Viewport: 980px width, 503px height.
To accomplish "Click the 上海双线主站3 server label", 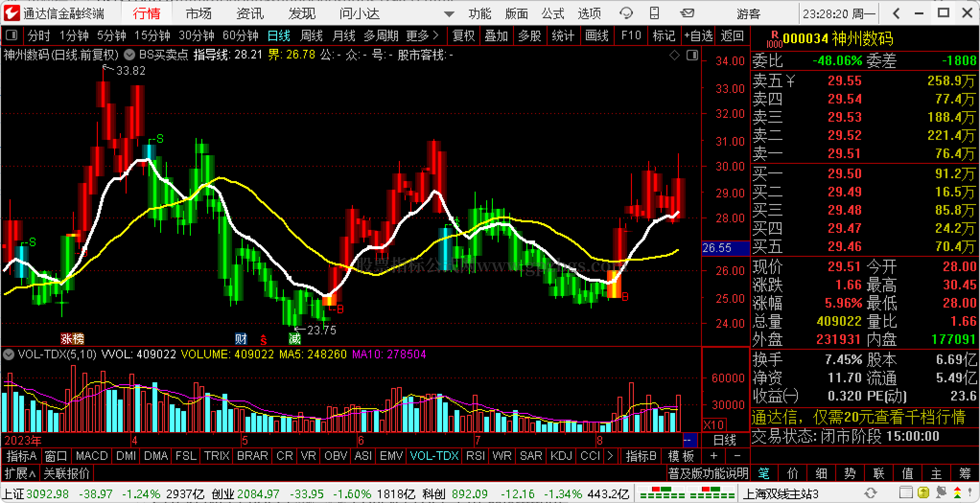I will coord(781,493).
